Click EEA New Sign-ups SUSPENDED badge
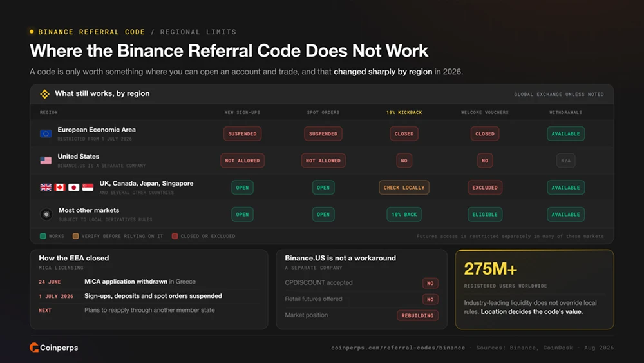Screen dimensions: 644x363 [242, 133]
